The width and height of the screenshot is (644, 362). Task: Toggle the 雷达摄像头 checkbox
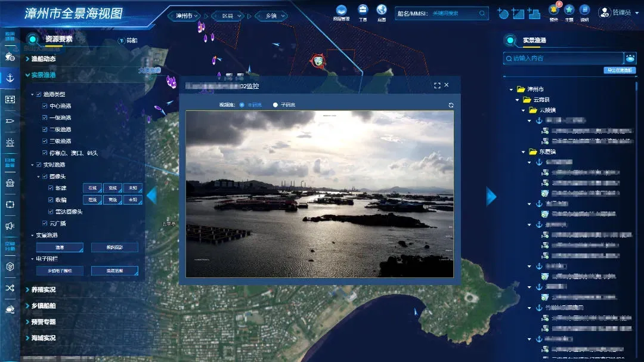(x=51, y=212)
